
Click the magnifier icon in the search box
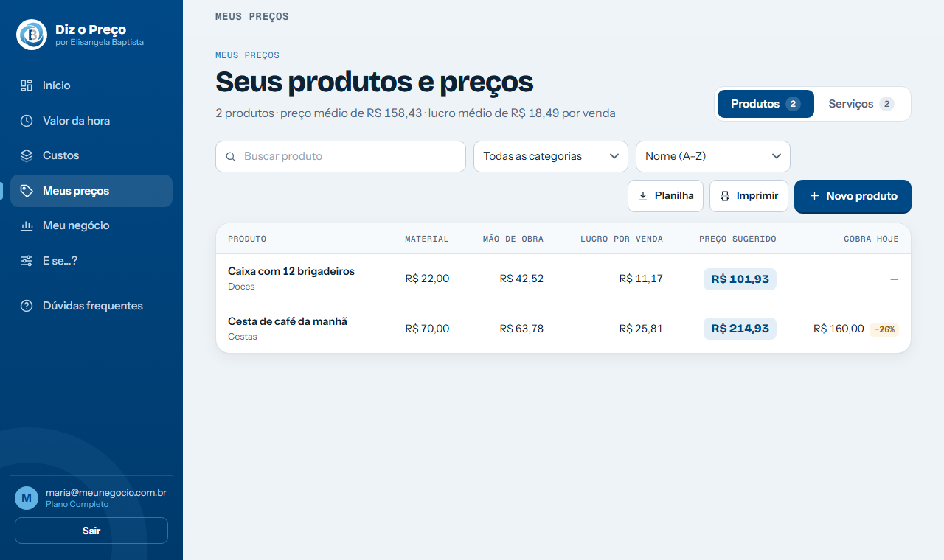coord(231,157)
